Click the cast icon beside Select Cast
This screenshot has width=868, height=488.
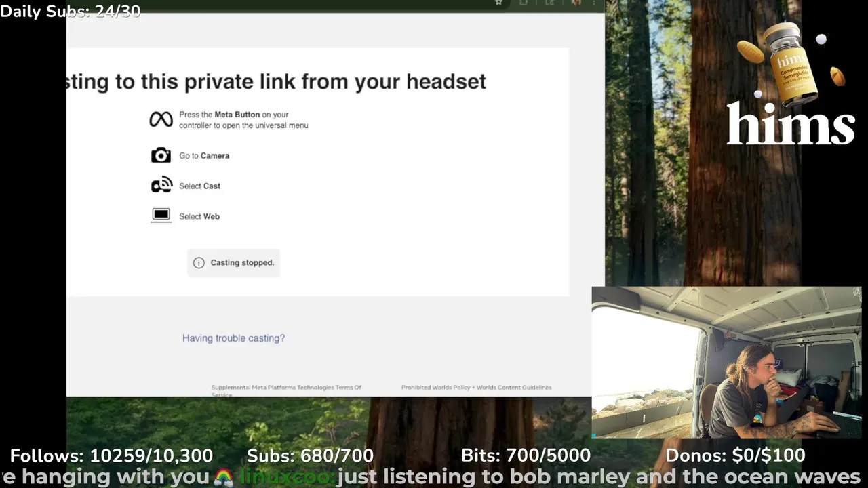click(161, 185)
